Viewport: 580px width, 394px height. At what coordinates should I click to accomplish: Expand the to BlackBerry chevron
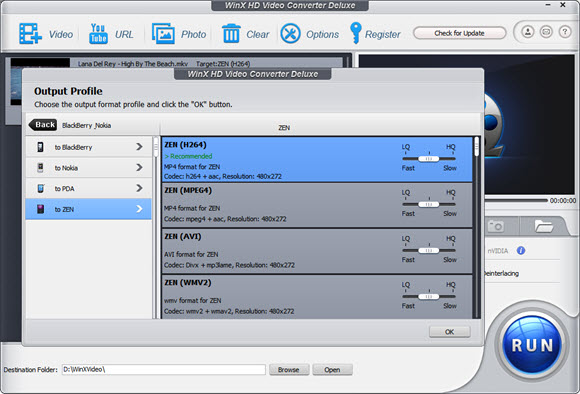[x=139, y=147]
